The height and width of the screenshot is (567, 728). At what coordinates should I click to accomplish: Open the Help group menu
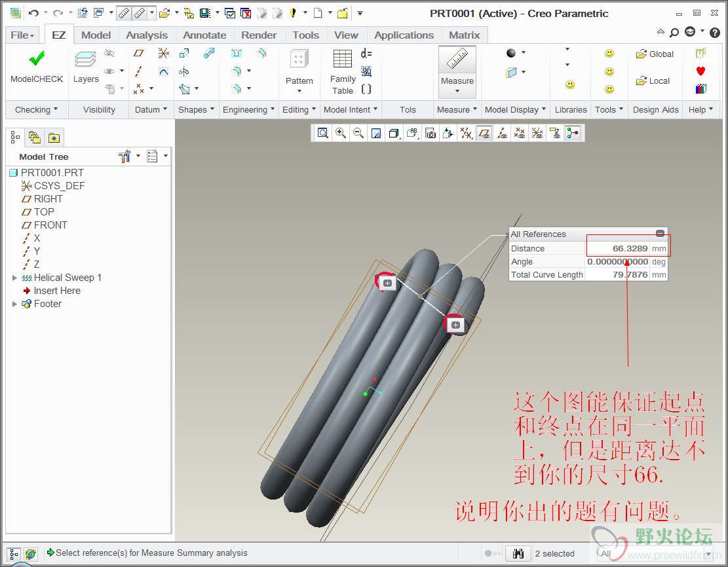(x=700, y=109)
